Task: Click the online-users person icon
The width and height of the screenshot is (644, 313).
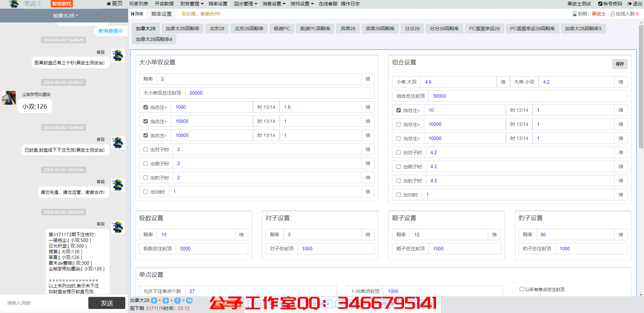Action: tap(613, 14)
